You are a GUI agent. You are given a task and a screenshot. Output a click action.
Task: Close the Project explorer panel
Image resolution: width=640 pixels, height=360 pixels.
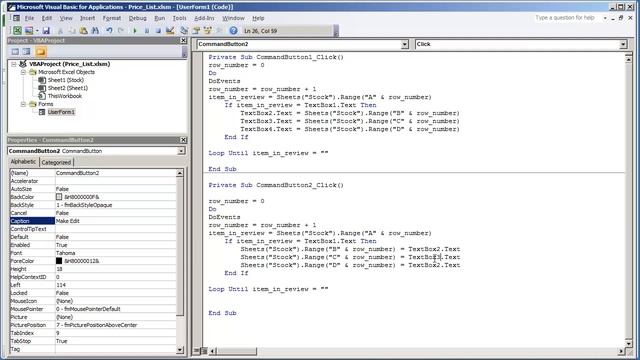183,40
